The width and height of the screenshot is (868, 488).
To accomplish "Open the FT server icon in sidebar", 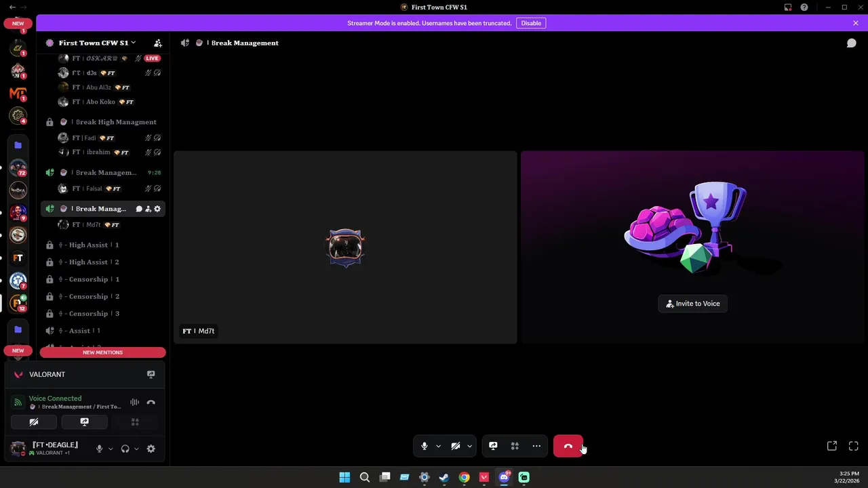I will (18, 258).
